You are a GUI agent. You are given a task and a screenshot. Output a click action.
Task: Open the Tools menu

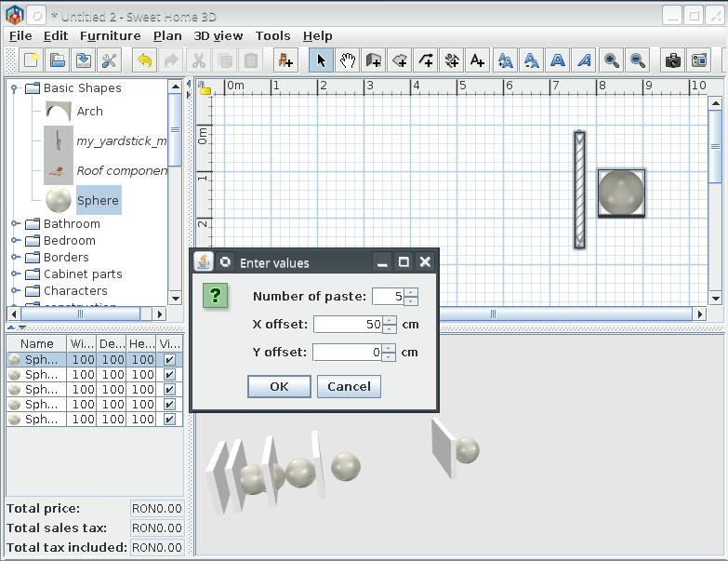[x=273, y=36]
